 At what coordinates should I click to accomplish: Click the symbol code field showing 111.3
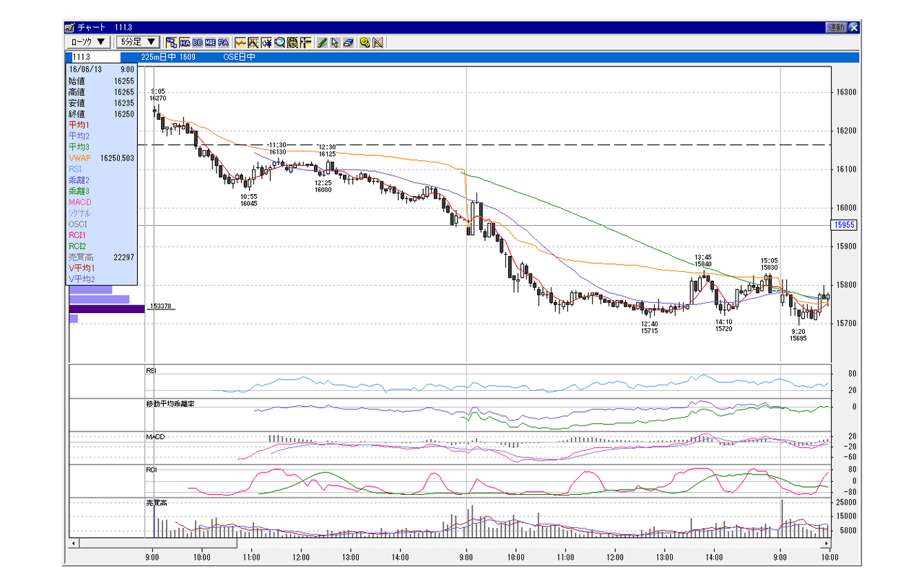point(92,57)
